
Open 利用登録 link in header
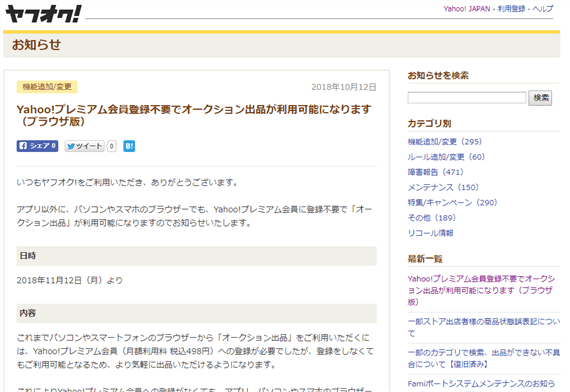pyautogui.click(x=511, y=9)
